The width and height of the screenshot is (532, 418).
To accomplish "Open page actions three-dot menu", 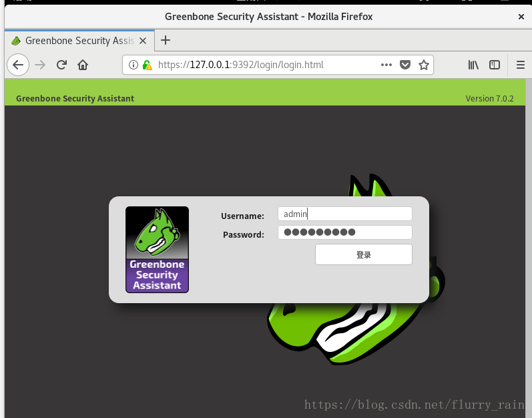I will [386, 65].
